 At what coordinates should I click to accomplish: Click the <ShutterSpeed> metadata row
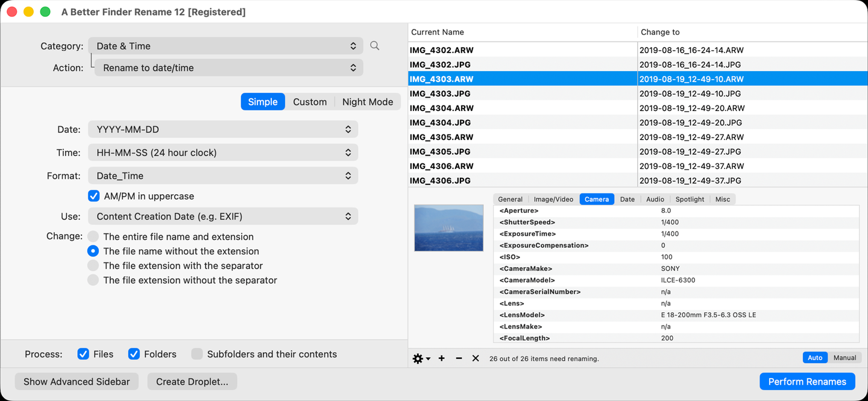pyautogui.click(x=676, y=222)
